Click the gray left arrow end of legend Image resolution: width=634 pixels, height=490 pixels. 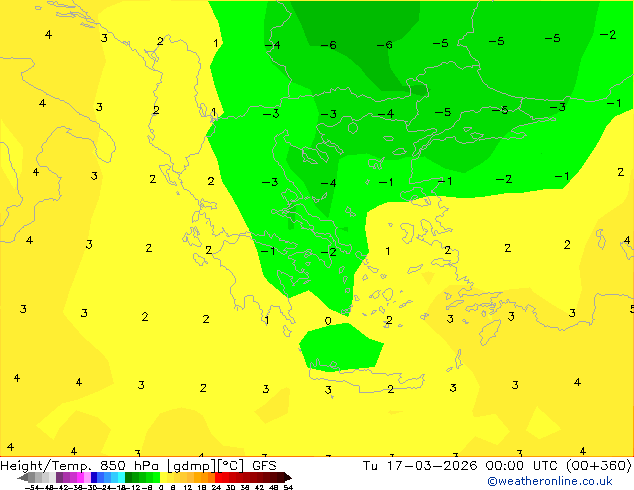23,478
